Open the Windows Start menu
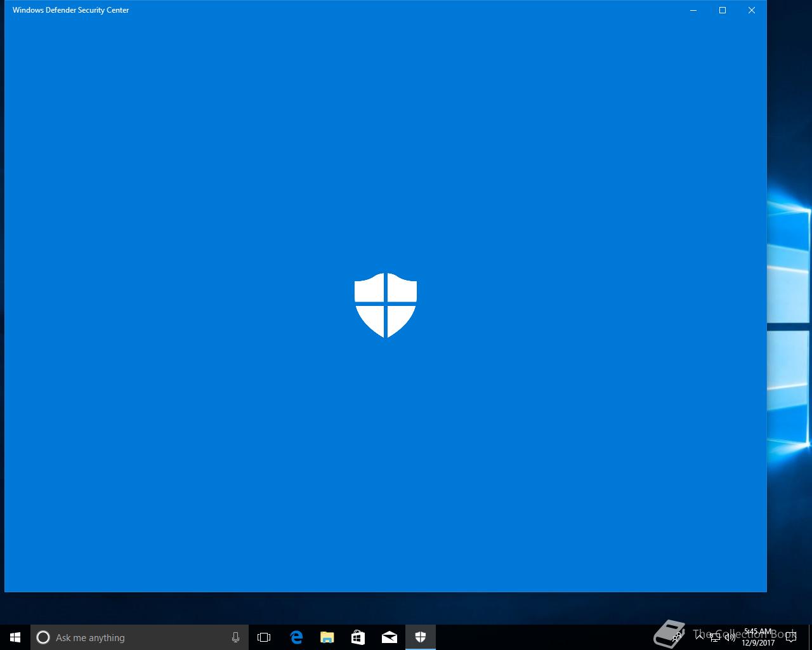812x650 pixels. pos(15,637)
